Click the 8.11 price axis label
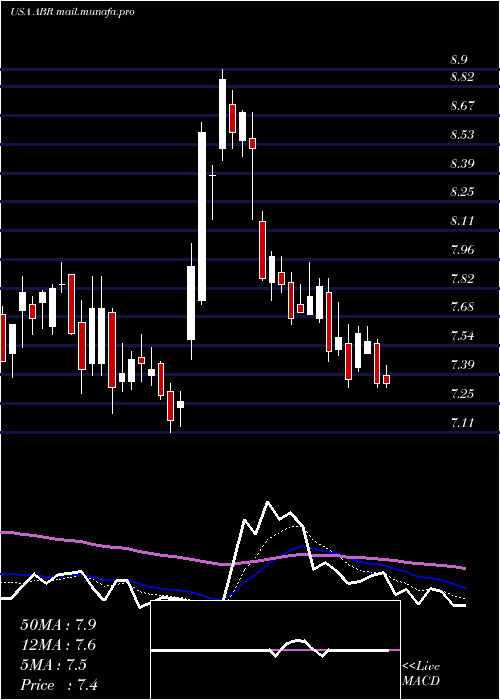This screenshot has width=500, height=700. click(462, 221)
